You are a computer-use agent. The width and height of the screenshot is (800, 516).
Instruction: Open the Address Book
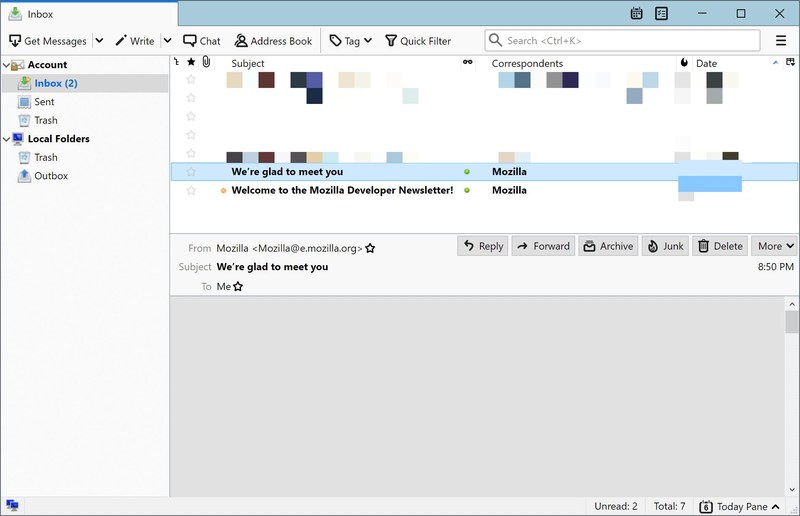click(273, 41)
